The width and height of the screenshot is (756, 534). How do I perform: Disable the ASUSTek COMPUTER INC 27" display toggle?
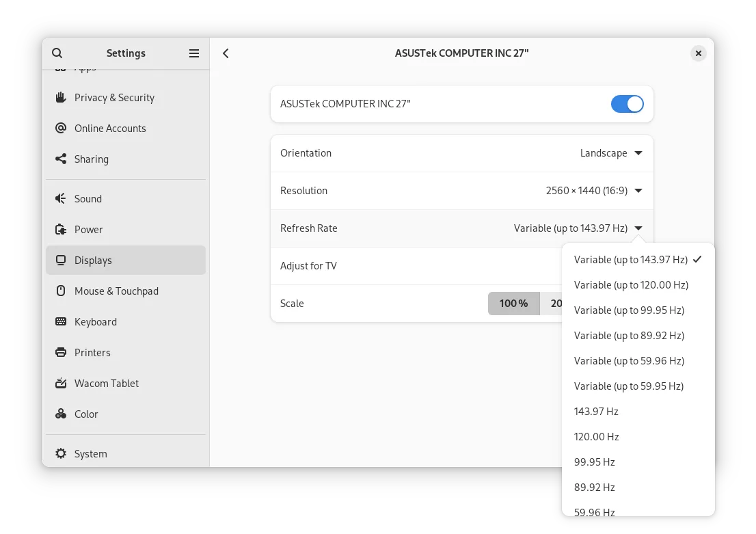tap(627, 104)
